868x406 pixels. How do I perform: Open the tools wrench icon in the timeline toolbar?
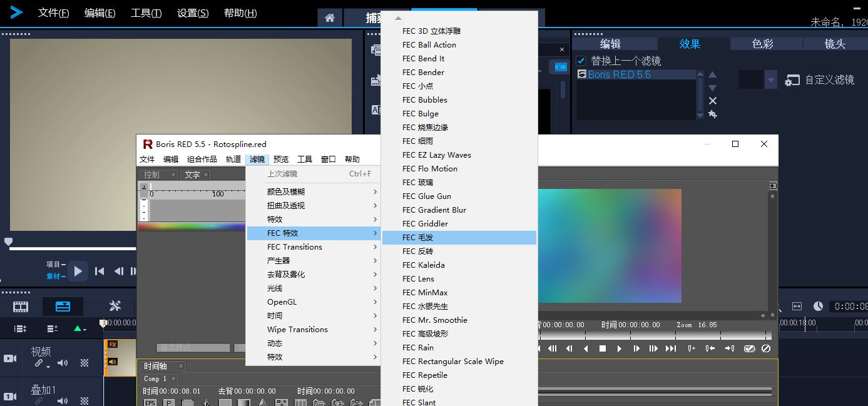[x=115, y=306]
